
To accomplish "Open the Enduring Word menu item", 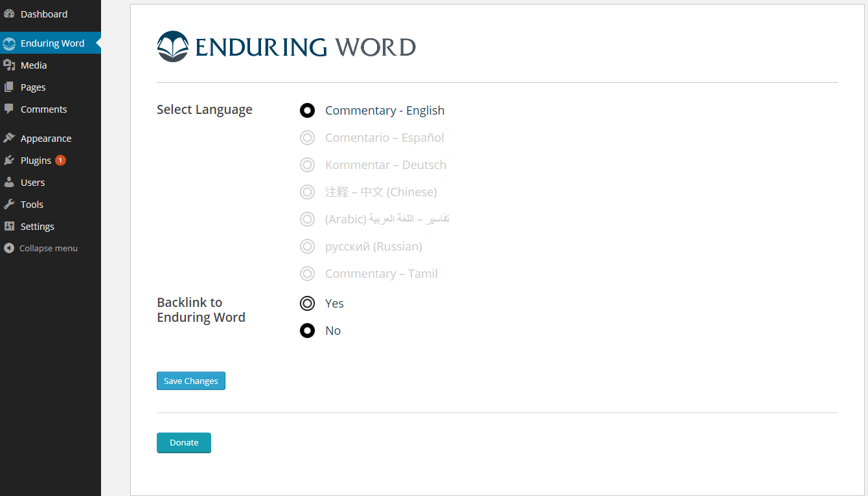I will (x=51, y=43).
